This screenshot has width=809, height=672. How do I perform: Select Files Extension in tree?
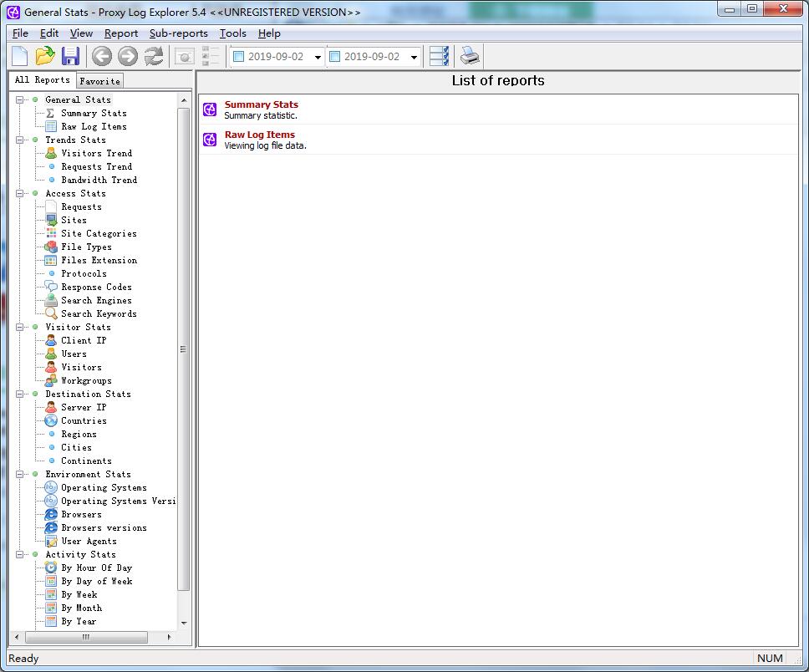(x=99, y=260)
